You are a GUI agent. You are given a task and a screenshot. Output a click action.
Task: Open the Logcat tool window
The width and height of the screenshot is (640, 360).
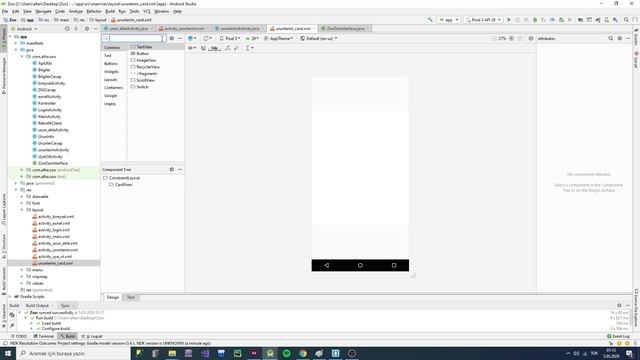coord(93,336)
